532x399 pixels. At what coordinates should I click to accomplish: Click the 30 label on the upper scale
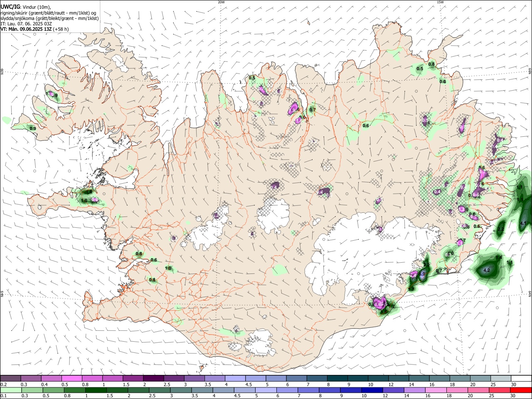point(514,384)
